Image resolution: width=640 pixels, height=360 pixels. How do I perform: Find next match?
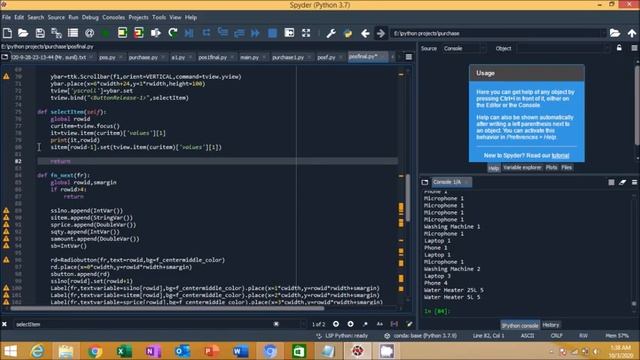pyautogui.click(x=351, y=324)
